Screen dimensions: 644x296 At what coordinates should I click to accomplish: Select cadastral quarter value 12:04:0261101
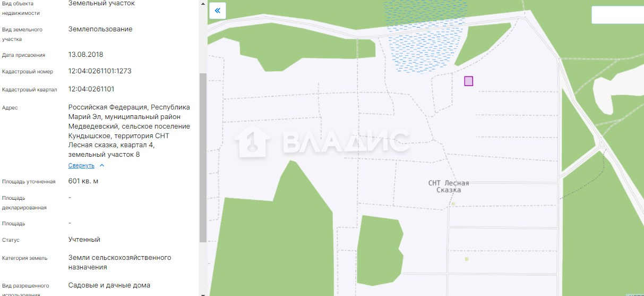coord(91,89)
